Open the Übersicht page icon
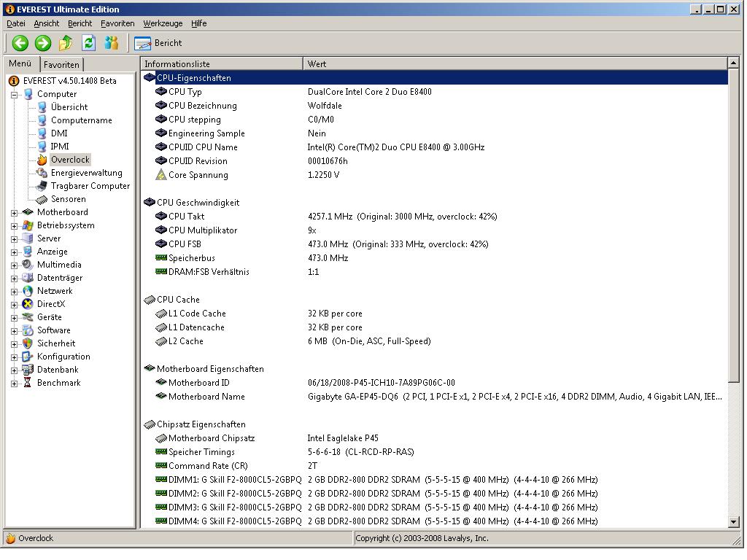The image size is (747, 560). [x=42, y=107]
